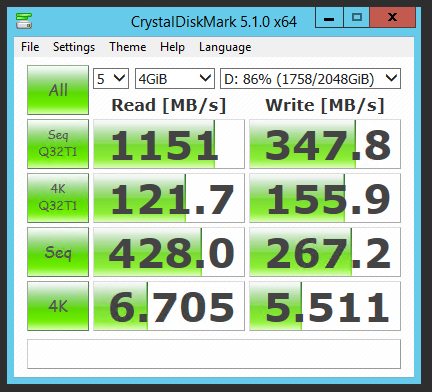Run the Seq benchmark button

click(58, 252)
